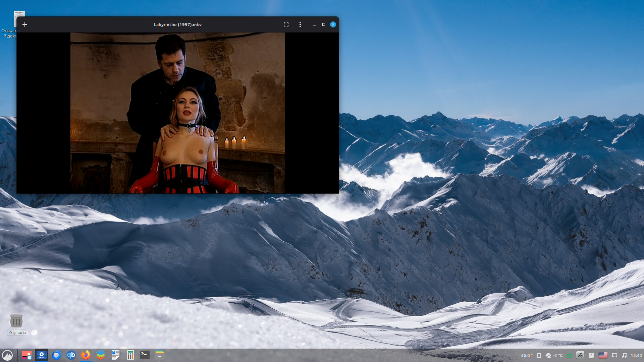The width and height of the screenshot is (644, 362).
Task: Launch qBittorrent from the panel
Action: pos(71,355)
